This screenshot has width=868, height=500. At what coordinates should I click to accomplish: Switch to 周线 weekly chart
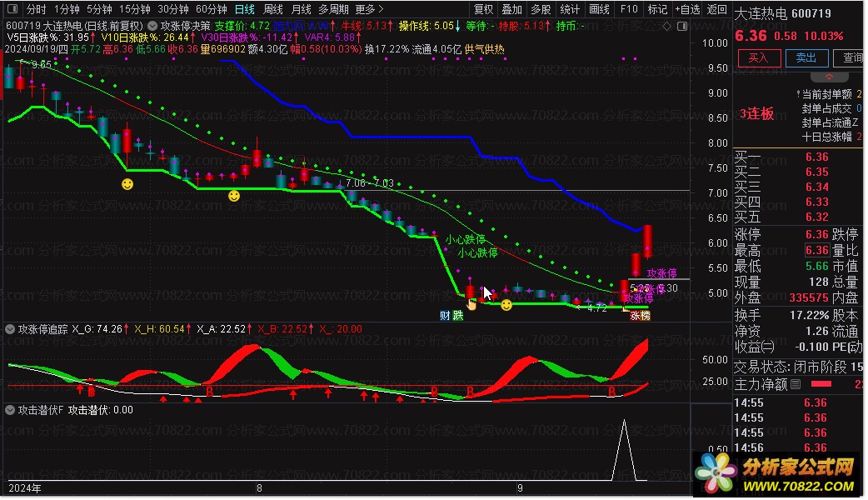pos(273,9)
